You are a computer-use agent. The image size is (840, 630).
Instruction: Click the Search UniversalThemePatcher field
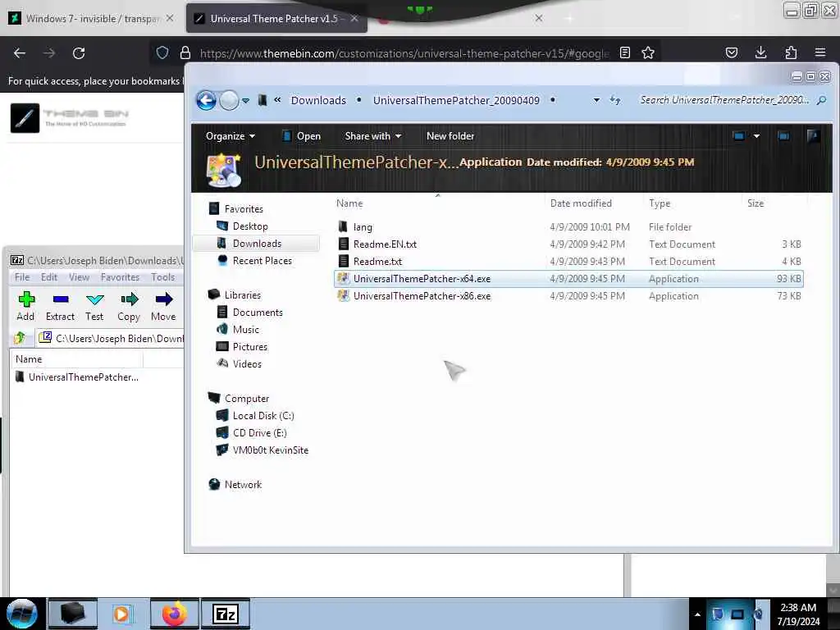(724, 99)
